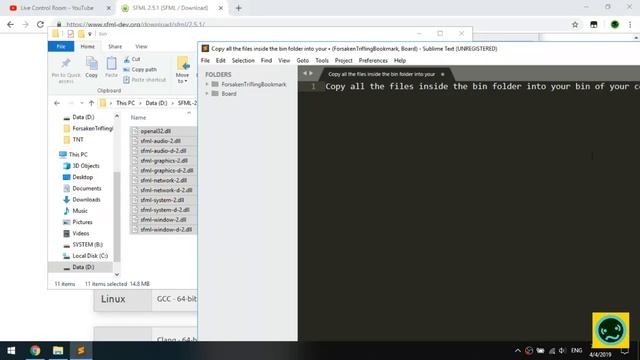Select sfml-audio-d-2.dll file
Screen dimensions: 640x360
click(x=163, y=151)
